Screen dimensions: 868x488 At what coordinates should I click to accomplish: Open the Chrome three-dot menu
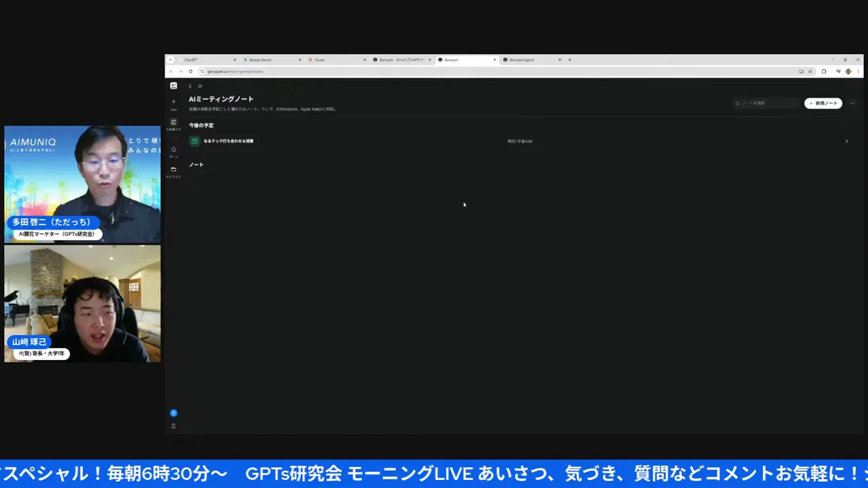click(859, 71)
